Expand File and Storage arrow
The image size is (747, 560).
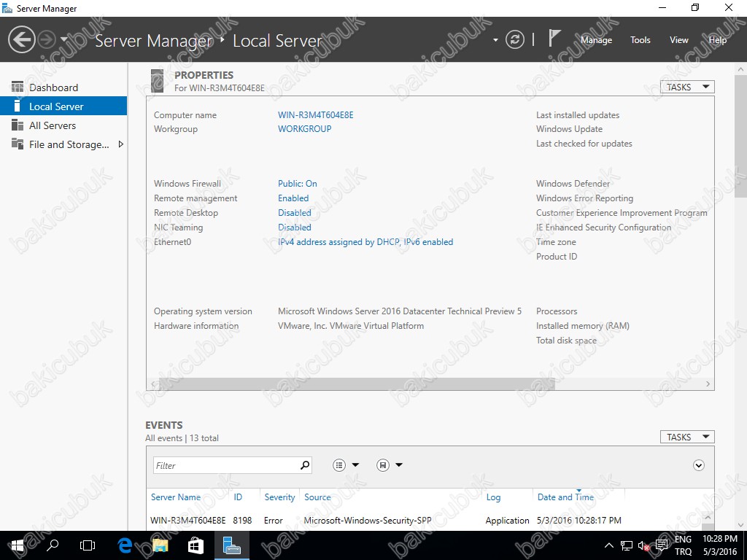pyautogui.click(x=121, y=144)
